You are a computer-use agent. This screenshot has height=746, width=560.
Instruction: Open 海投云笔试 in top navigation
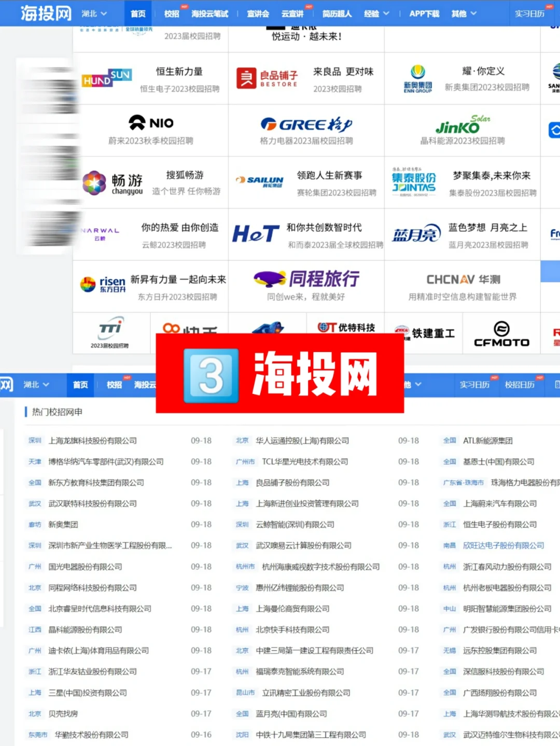coord(210,14)
